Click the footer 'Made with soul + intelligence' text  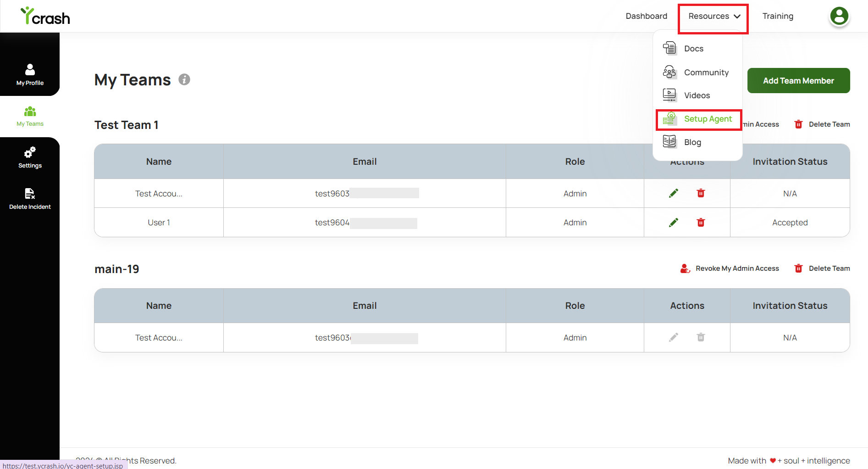tap(789, 461)
